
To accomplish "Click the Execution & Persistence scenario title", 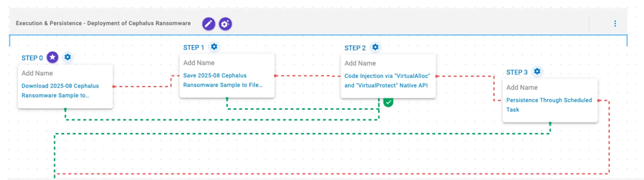I will pos(103,23).
